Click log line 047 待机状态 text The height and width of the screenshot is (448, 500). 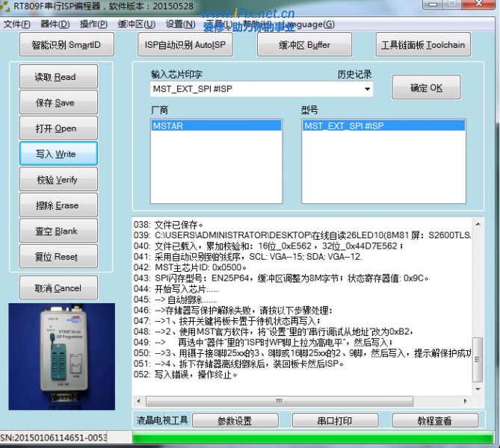click(x=227, y=321)
